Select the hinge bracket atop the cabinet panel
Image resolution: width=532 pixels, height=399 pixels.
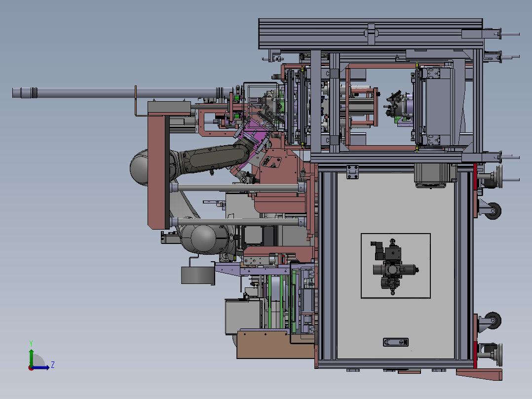coord(352,172)
